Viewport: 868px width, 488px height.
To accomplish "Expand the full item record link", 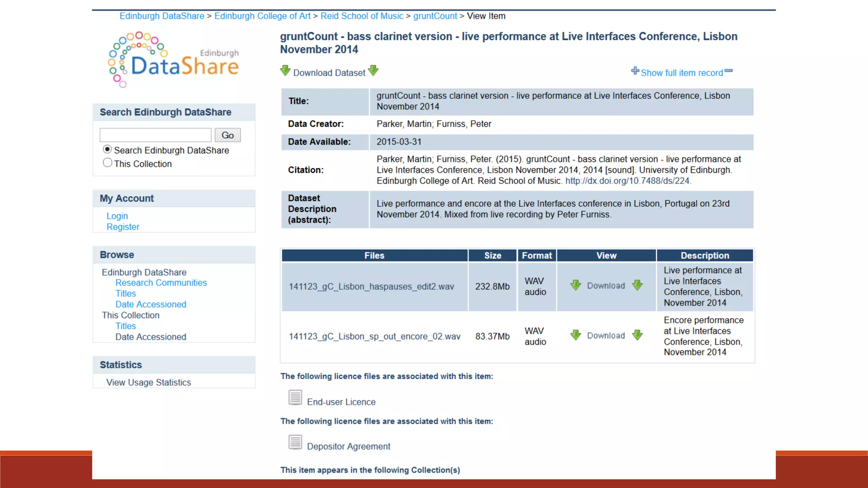I will tap(682, 73).
